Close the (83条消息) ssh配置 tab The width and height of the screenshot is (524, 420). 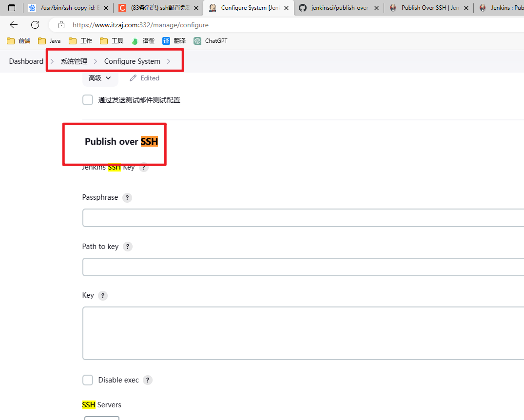click(196, 8)
